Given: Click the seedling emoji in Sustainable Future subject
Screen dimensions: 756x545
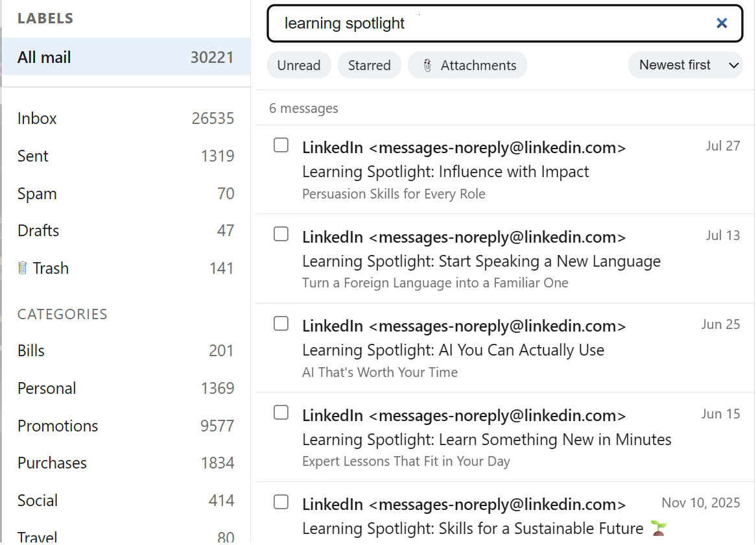Looking at the screenshot, I should coord(659,528).
